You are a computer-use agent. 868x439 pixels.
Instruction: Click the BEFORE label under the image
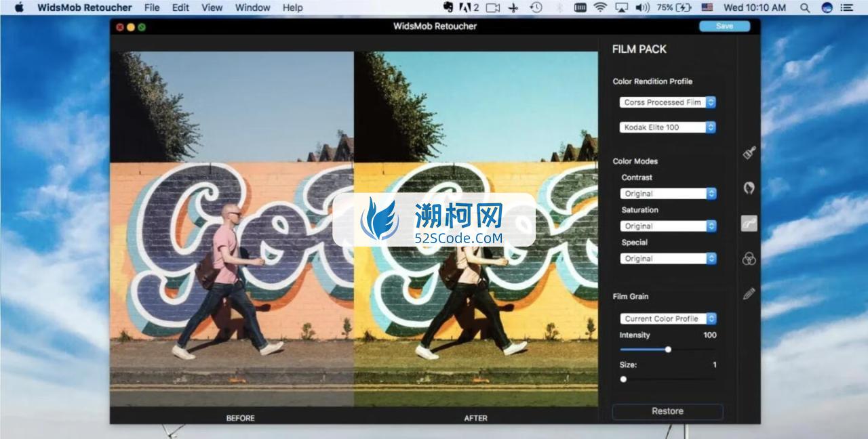pyautogui.click(x=240, y=418)
